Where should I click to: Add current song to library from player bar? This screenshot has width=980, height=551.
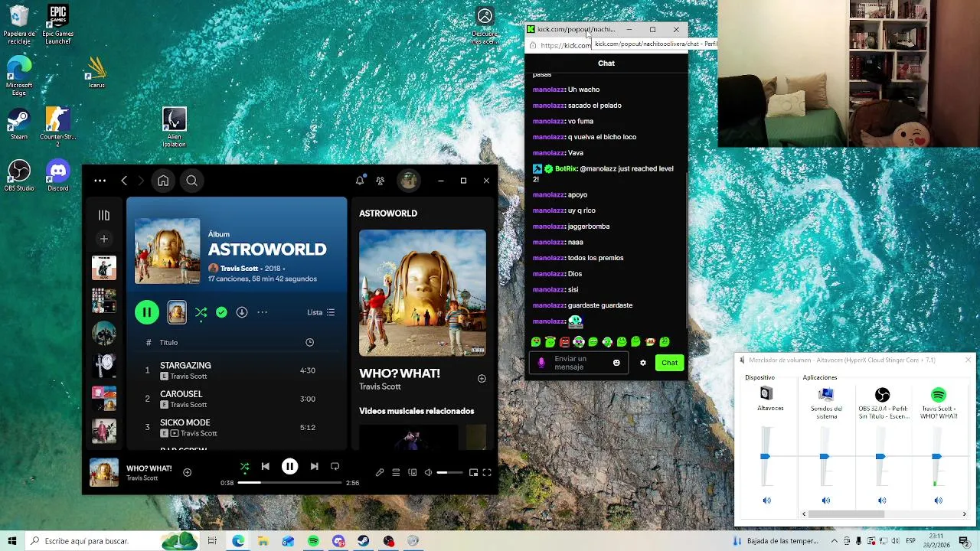[x=187, y=473]
